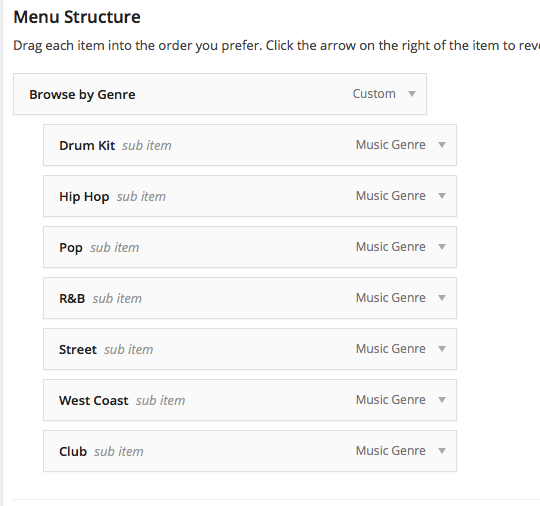This screenshot has width=540, height=506.
Task: Click the Menu Structure heading
Action: tap(77, 17)
